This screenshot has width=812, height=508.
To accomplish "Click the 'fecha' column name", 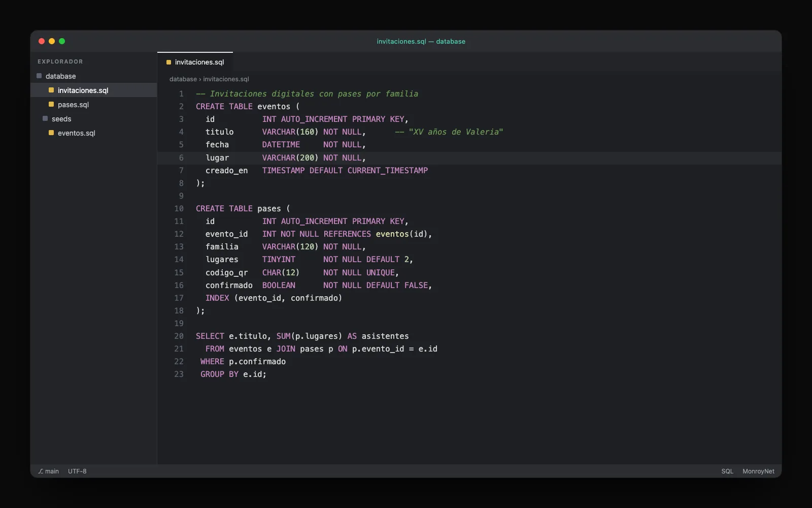I will point(217,145).
